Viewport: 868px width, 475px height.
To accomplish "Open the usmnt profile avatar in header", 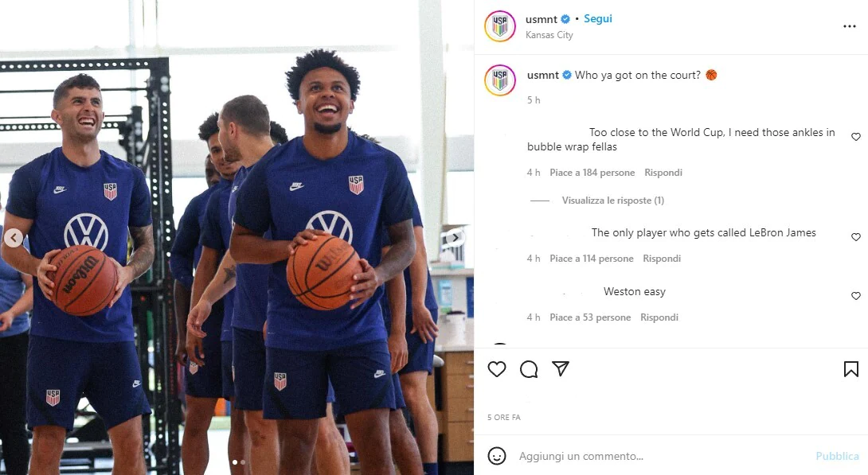I will [500, 26].
